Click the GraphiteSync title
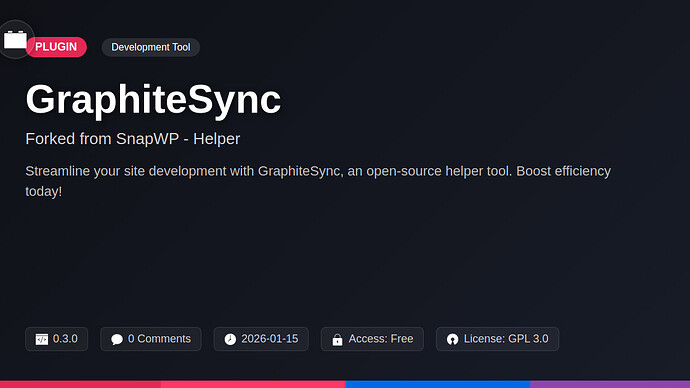This screenshot has width=690, height=388. click(153, 100)
